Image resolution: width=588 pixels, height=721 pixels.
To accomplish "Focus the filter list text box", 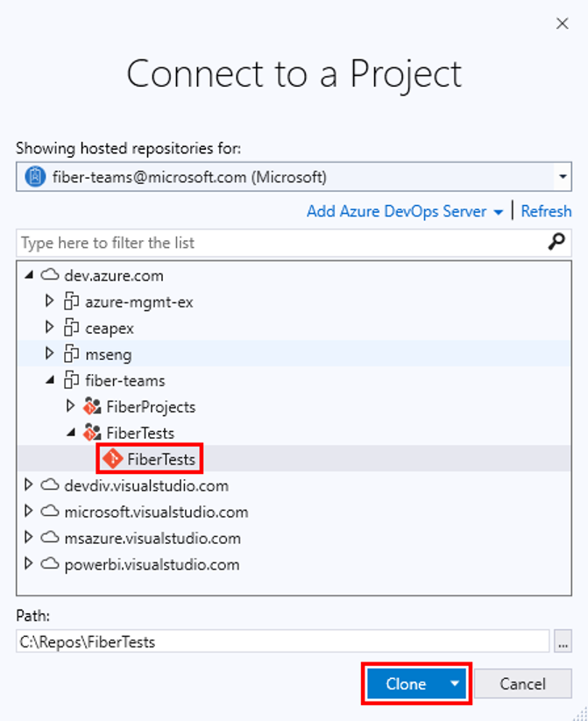I will pyautogui.click(x=280, y=243).
